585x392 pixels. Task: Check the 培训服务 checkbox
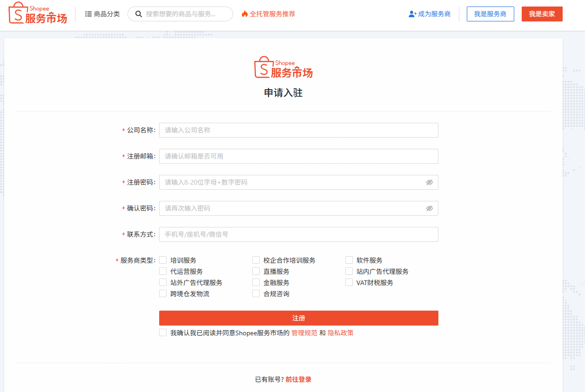pos(163,260)
